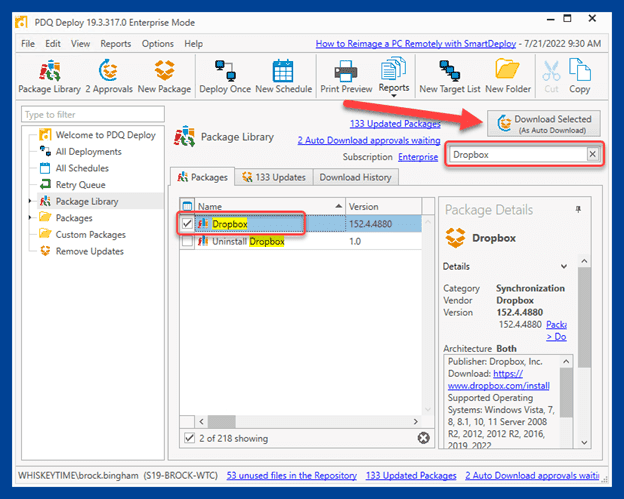Open the File menu
This screenshot has width=624, height=499.
click(28, 43)
